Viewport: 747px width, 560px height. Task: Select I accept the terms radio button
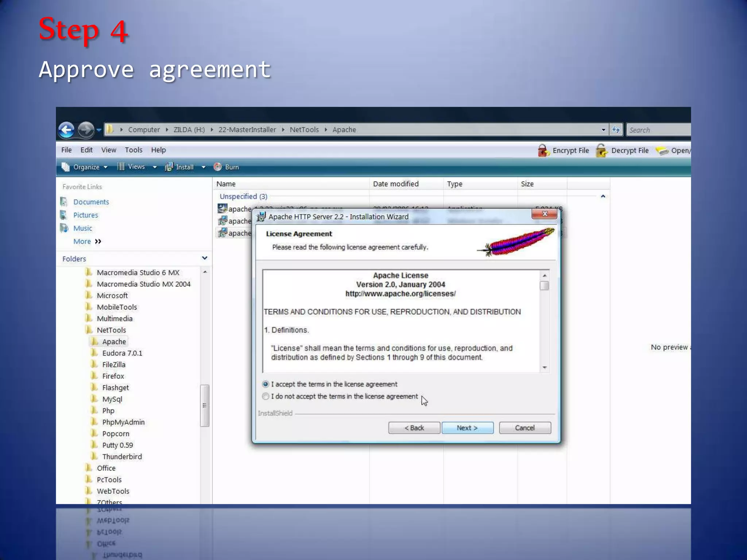point(266,384)
